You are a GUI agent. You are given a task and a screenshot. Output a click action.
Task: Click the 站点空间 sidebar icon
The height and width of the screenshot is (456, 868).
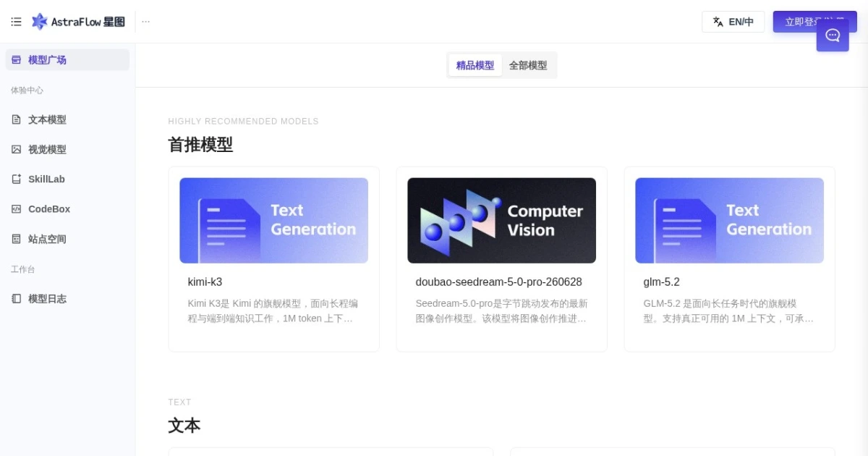[x=16, y=239]
